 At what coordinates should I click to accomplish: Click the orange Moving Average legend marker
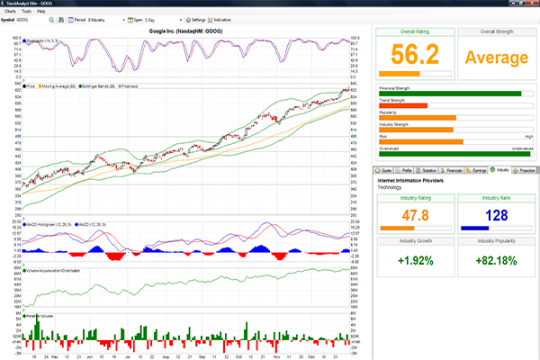40,86
